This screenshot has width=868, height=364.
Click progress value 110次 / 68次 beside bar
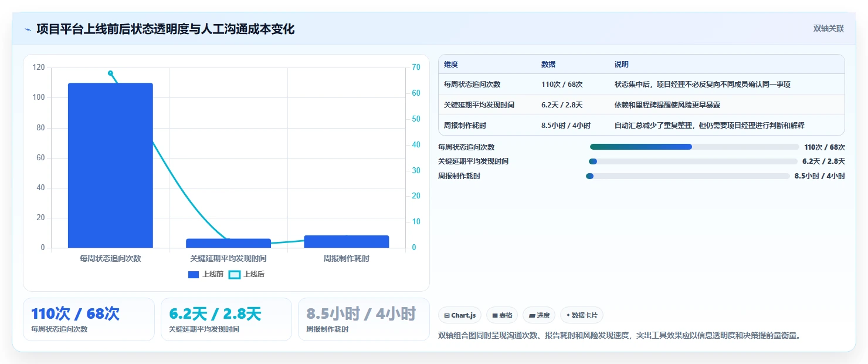(x=825, y=147)
